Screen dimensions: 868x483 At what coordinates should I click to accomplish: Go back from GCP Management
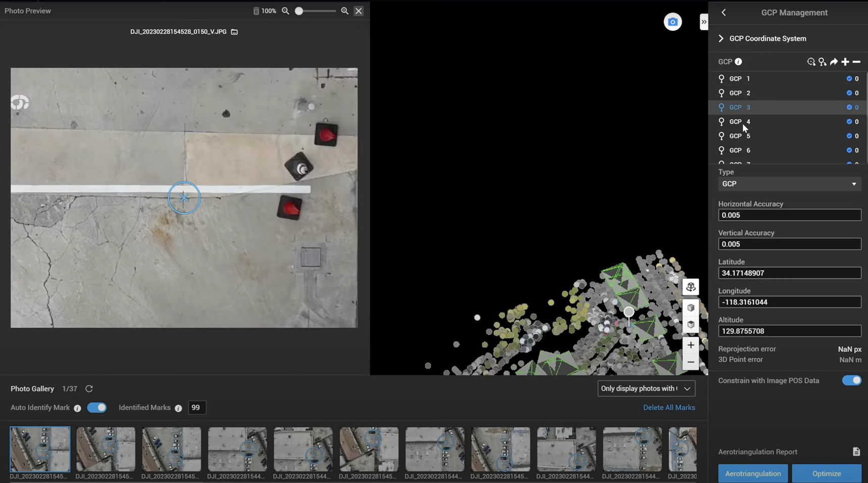tap(724, 13)
